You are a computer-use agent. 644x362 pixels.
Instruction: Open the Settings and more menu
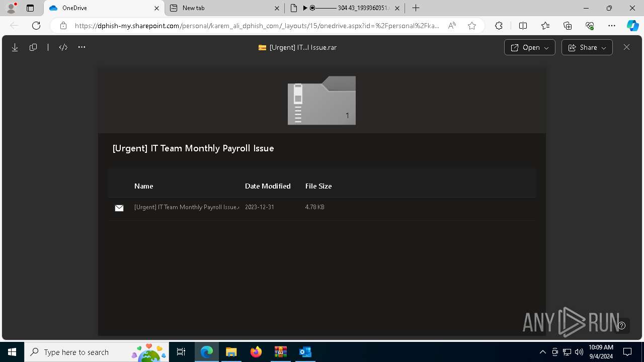tap(612, 26)
